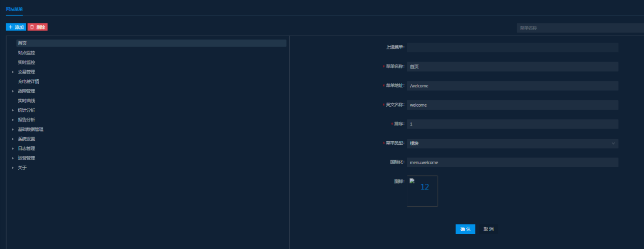
Task: Expand the 基础数据管理 tree node arrow
Action: (x=13, y=130)
